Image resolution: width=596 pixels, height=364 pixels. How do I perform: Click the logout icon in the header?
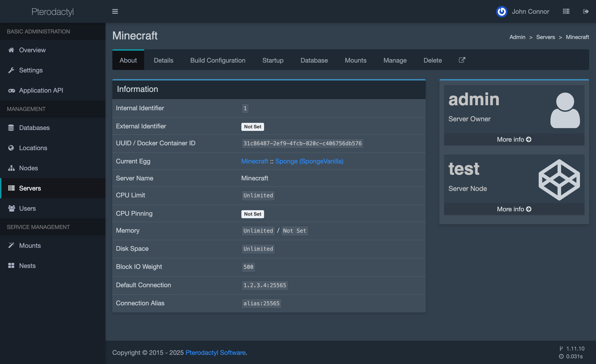tap(586, 11)
